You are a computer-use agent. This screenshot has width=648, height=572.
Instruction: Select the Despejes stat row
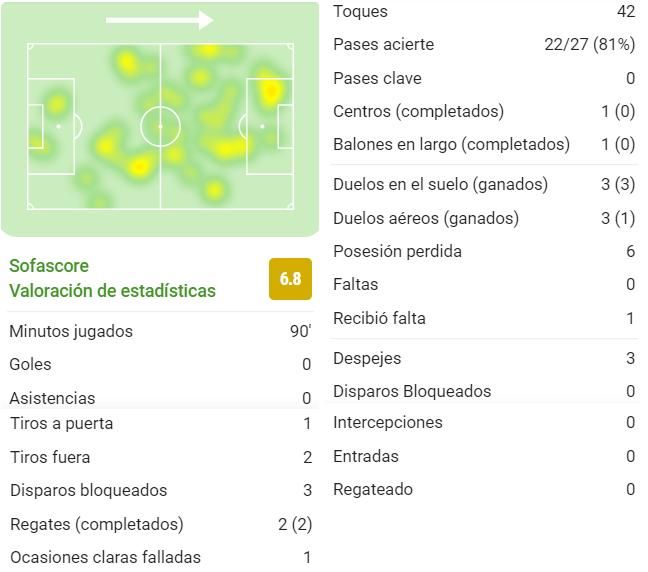(484, 358)
